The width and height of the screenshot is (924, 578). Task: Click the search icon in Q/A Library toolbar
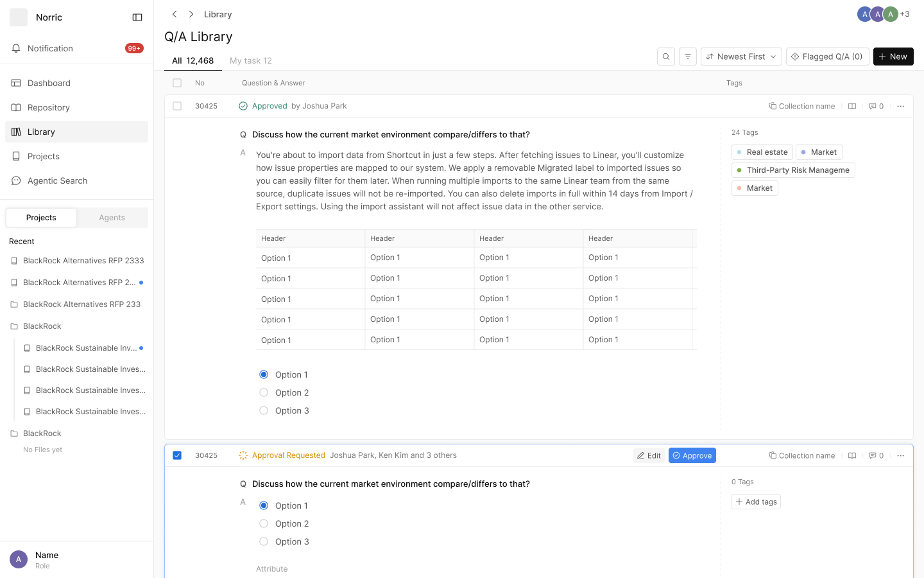click(666, 57)
